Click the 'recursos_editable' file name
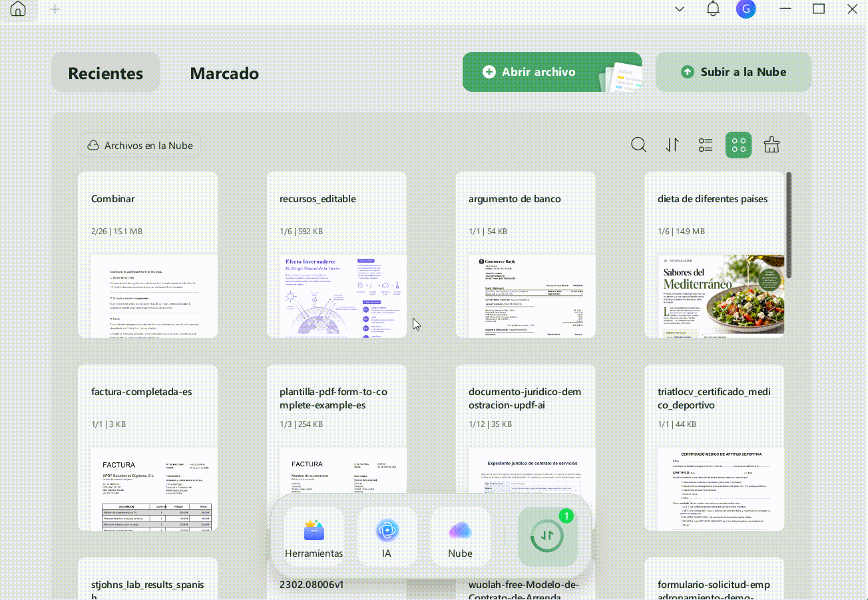This screenshot has height=600, width=868. pos(318,199)
